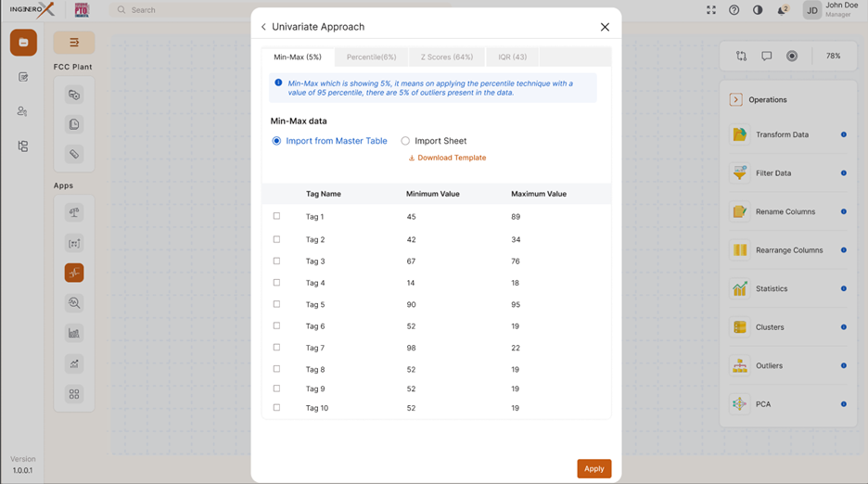Select Import Sheet radio option
This screenshot has height=484, width=868.
[x=405, y=141]
